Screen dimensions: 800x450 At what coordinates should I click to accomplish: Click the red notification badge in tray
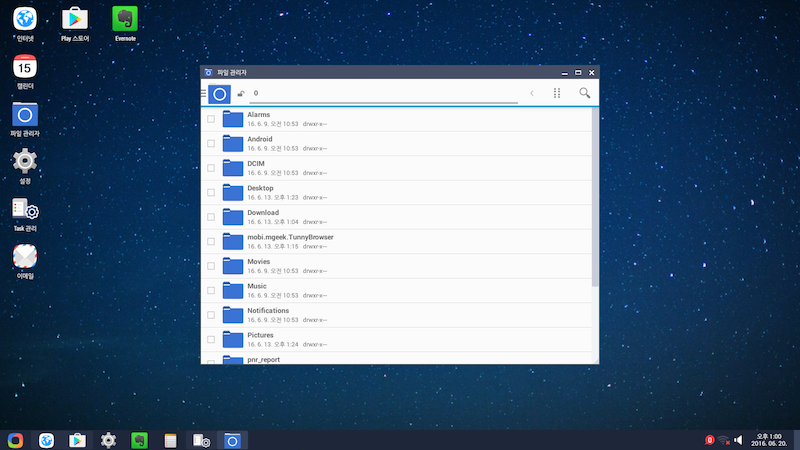click(x=709, y=440)
